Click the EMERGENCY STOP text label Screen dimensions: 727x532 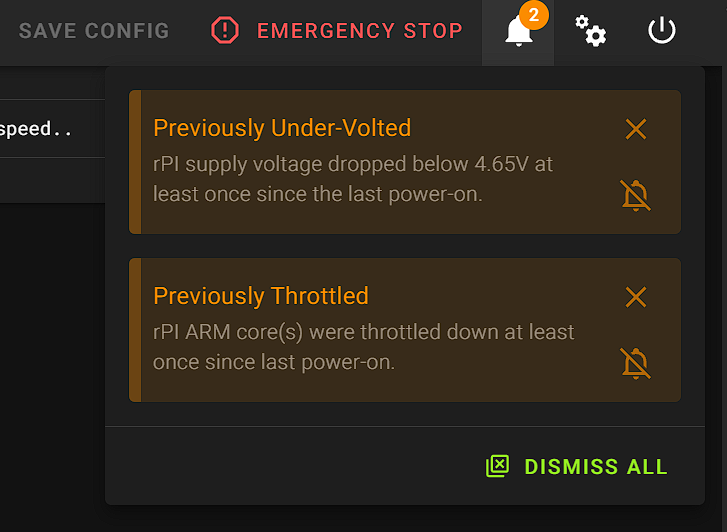359,31
